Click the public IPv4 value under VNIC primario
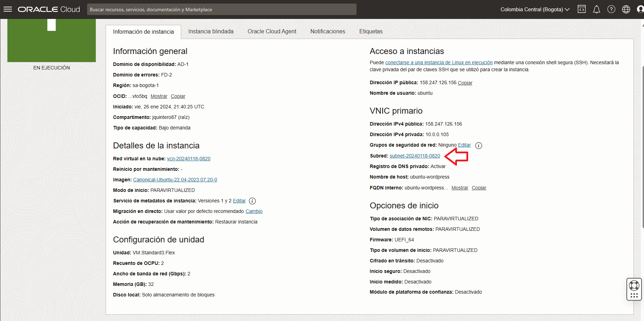Screen dimensions: 644x321 coord(444,124)
